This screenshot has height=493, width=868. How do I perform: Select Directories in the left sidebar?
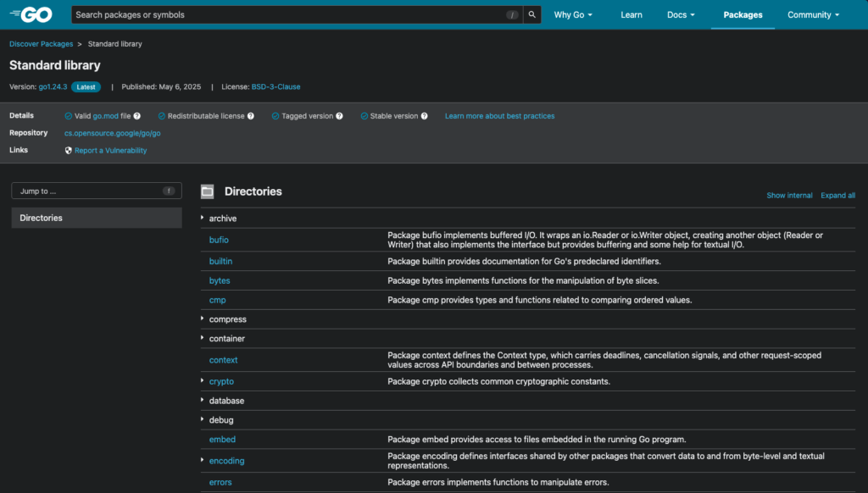pos(97,218)
